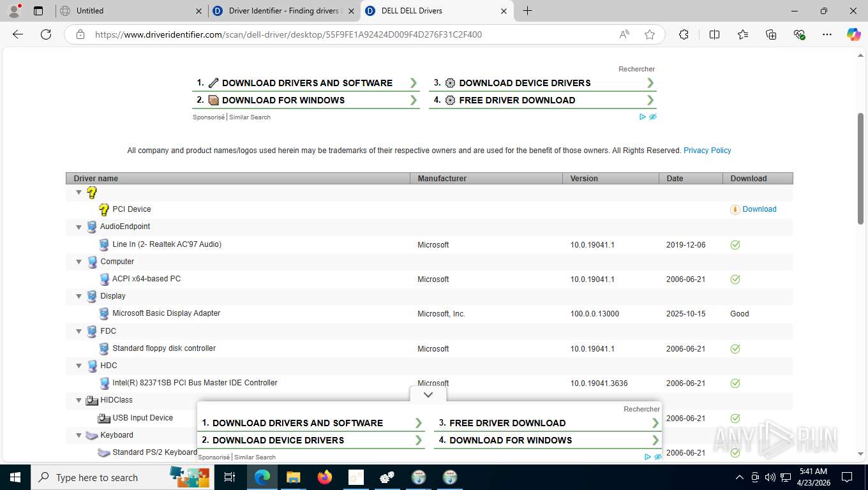Screen dimensions: 868x490
Task: Click the page vertical scrollbar thumb
Action: [x=860, y=168]
